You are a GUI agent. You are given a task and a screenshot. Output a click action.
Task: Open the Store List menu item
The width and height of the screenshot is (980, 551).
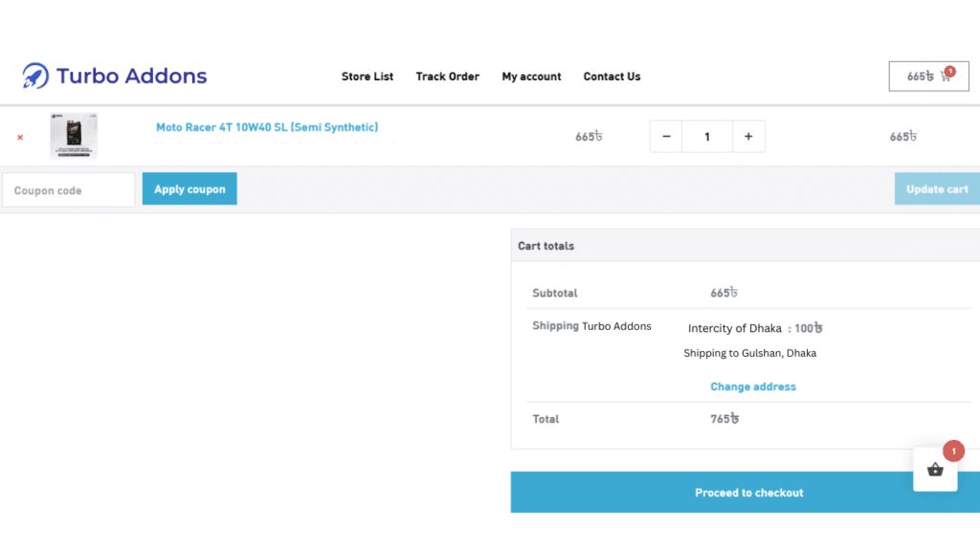[367, 77]
